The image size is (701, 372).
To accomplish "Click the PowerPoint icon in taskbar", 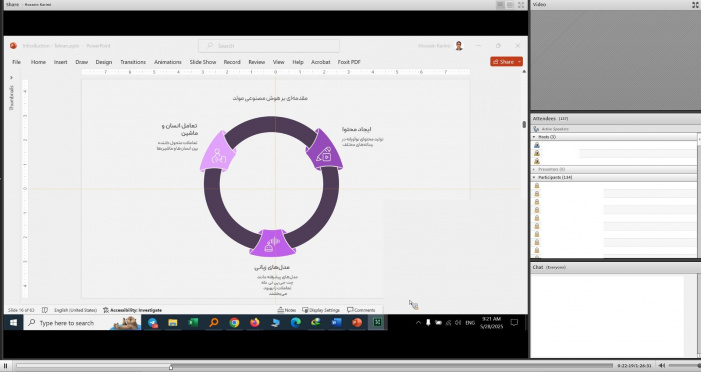I will point(357,322).
